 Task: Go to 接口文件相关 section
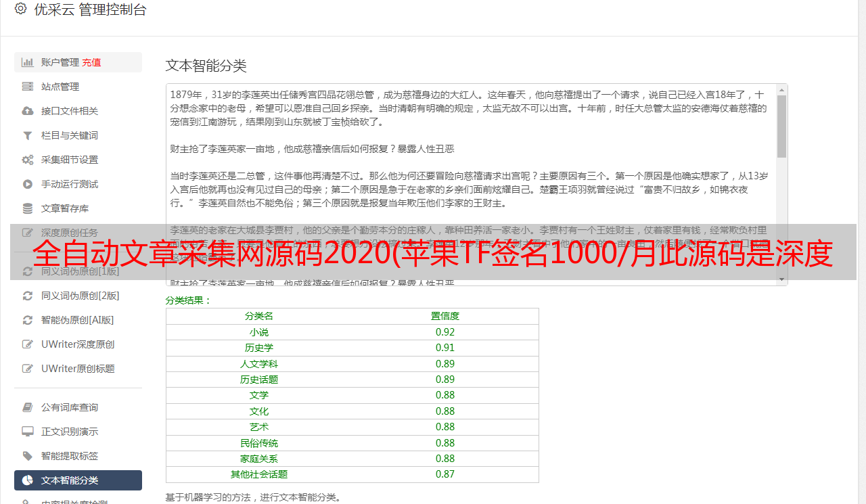pyautogui.click(x=78, y=111)
